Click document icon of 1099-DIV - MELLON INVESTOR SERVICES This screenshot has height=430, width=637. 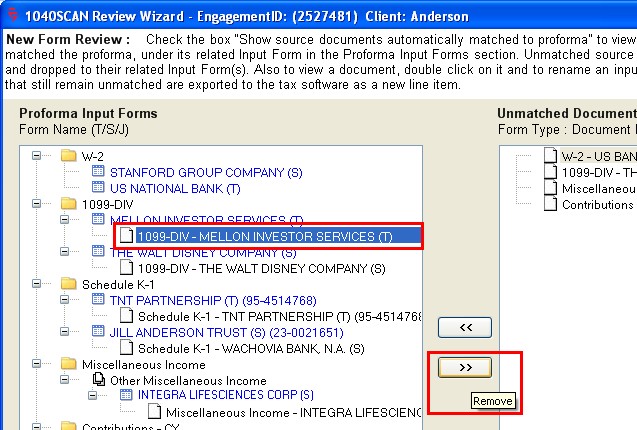click(x=126, y=235)
